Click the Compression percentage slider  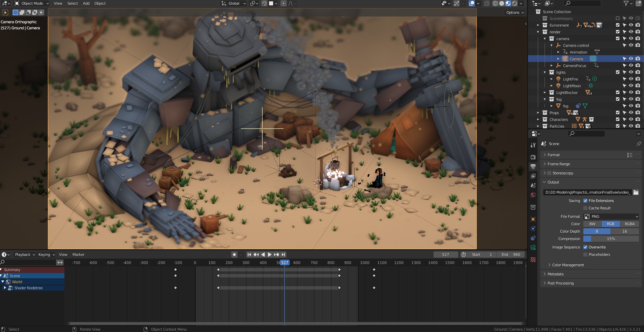611,239
